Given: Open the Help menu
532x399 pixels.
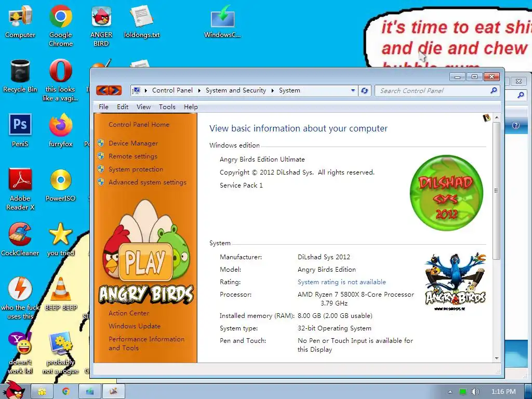Looking at the screenshot, I should 191,107.
